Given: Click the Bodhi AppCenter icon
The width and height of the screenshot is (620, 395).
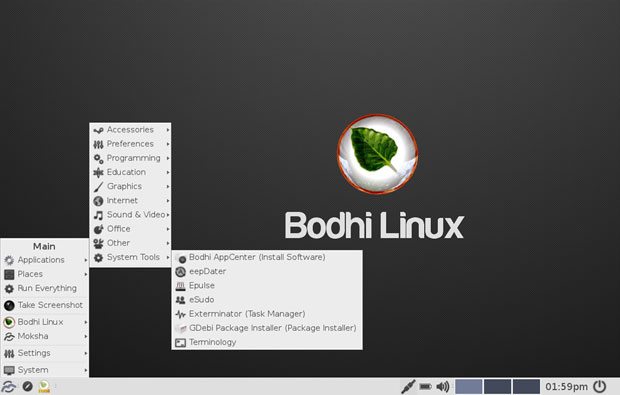Looking at the screenshot, I should pos(181,258).
